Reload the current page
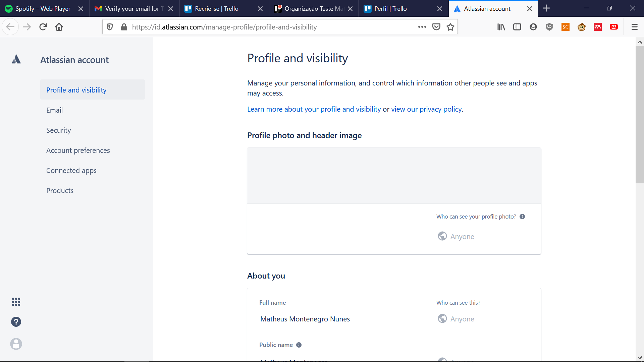The height and width of the screenshot is (362, 644). pyautogui.click(x=43, y=27)
